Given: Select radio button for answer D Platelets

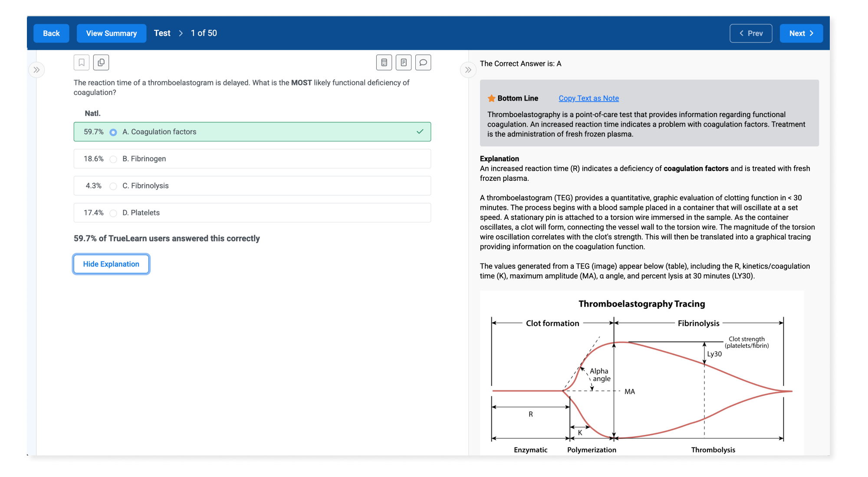Looking at the screenshot, I should (x=113, y=212).
